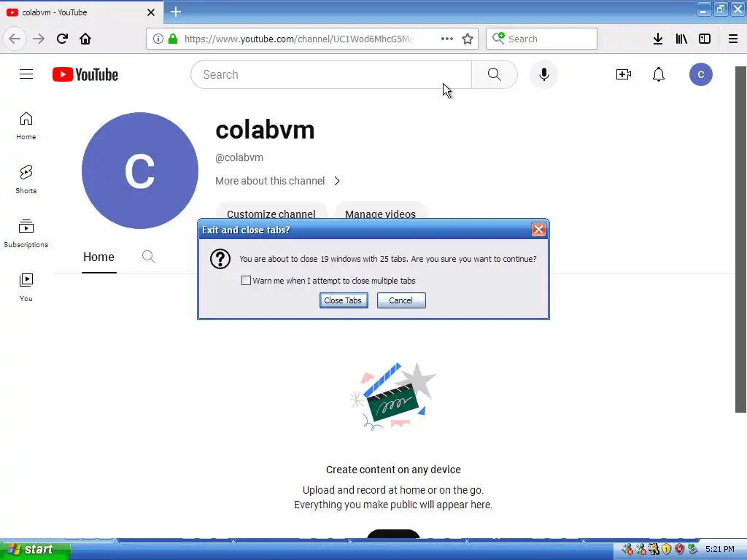Click the taskbar clock 5:21 PM

[720, 550]
